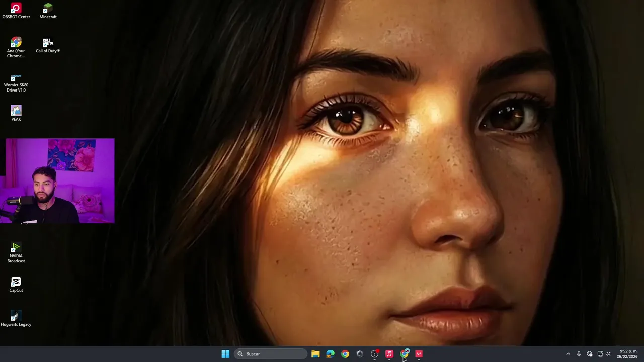Screen dimensions: 644x362
Task: Open the Unity Hub taskbar icon
Action: [x=360, y=354]
